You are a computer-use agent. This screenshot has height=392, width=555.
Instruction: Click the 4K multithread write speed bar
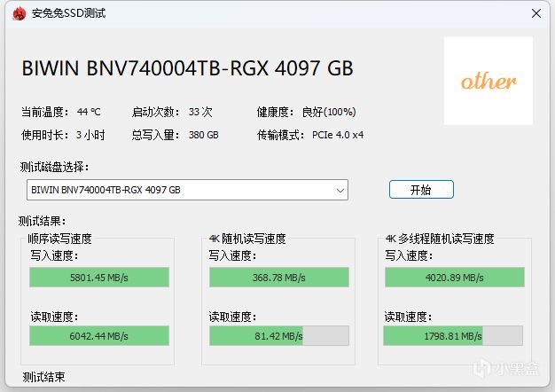pyautogui.click(x=454, y=278)
